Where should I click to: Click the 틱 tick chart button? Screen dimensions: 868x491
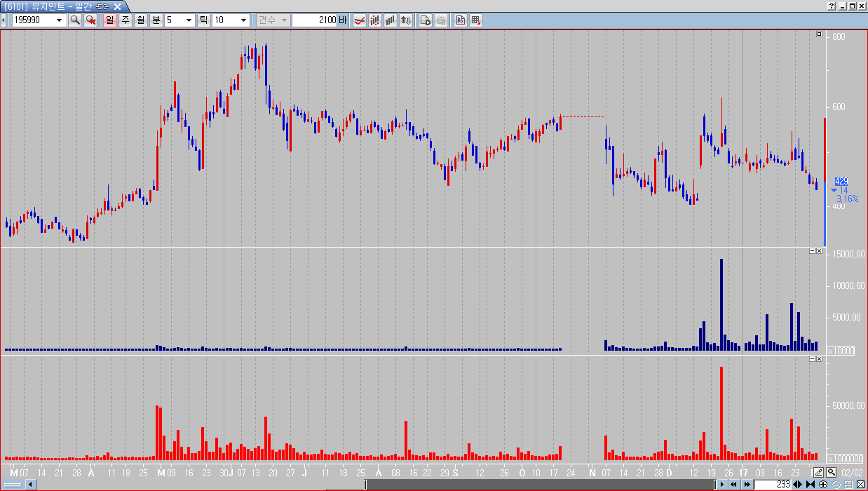pos(204,20)
